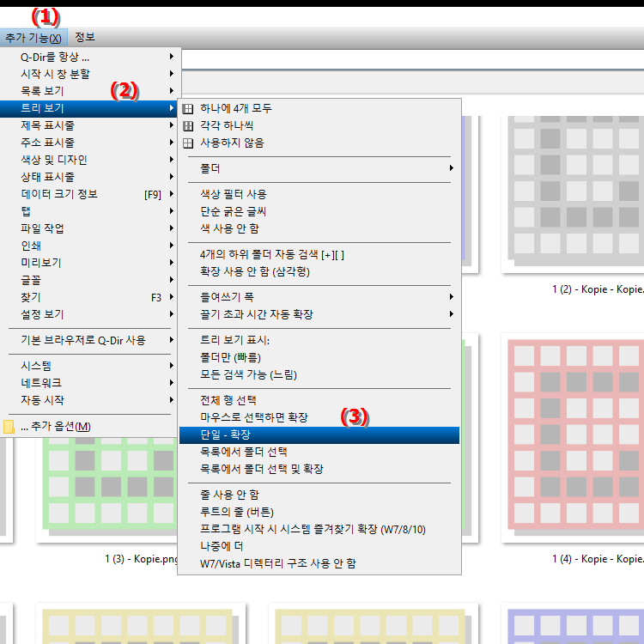The image size is (644, 644).
Task: Select 폴더만 (빠름) tree display
Action: 319,357
